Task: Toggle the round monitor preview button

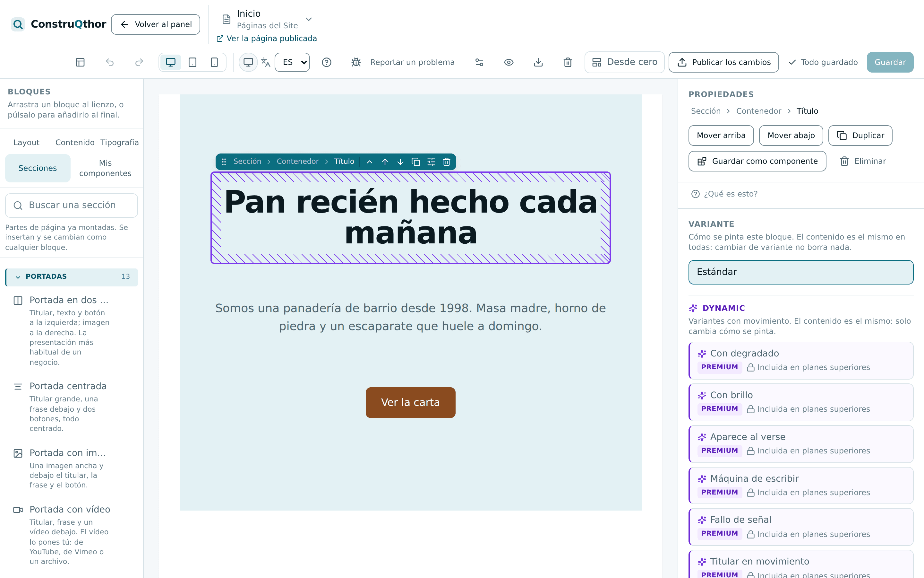Action: [248, 62]
